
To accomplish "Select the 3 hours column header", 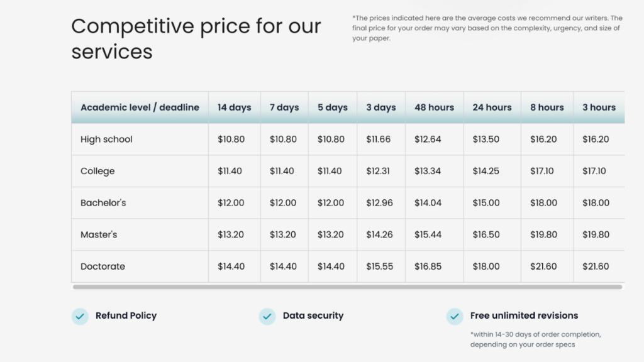I will point(599,107).
